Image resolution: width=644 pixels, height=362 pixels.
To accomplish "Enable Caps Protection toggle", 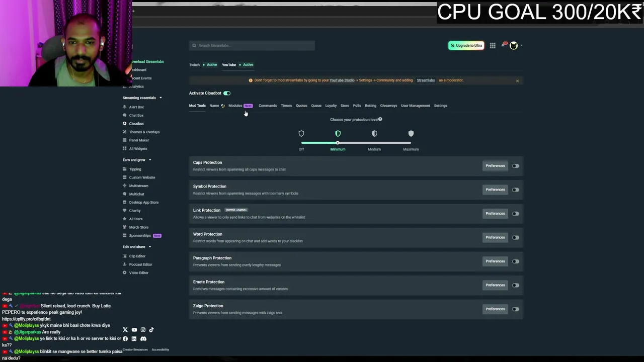I will (516, 166).
